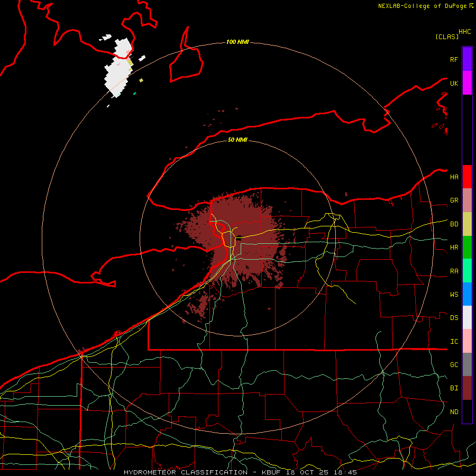
Task: Click the GR legend color swatch
Action: 467,200
